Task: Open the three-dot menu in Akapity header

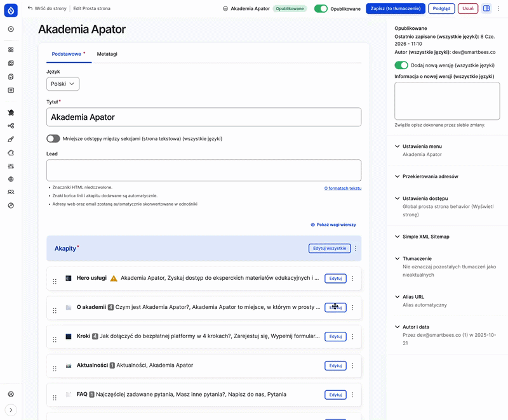Action: [x=356, y=249]
